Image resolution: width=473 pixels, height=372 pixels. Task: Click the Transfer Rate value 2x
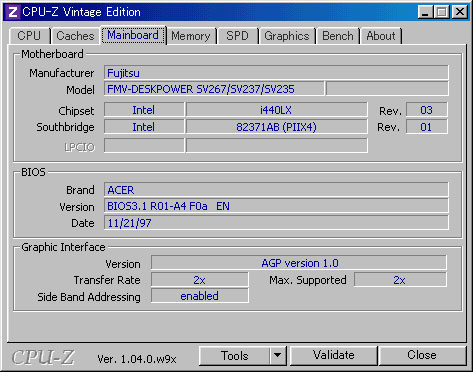coord(199,280)
